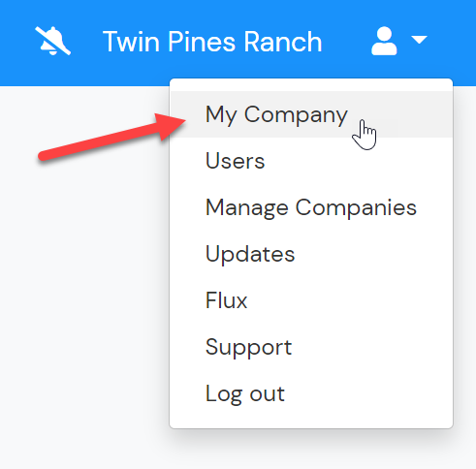This screenshot has width=476, height=469.
Task: Select the highlighted My Company row
Action: tap(311, 114)
